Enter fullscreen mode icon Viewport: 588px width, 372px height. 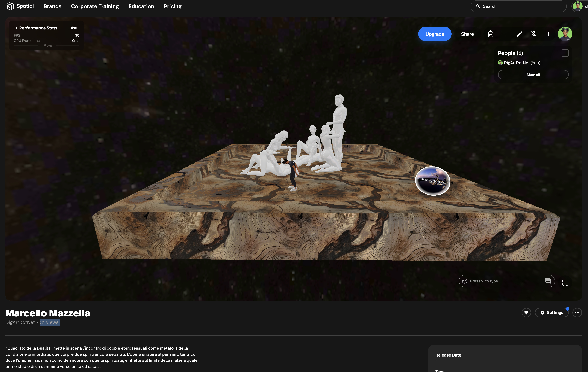click(565, 282)
